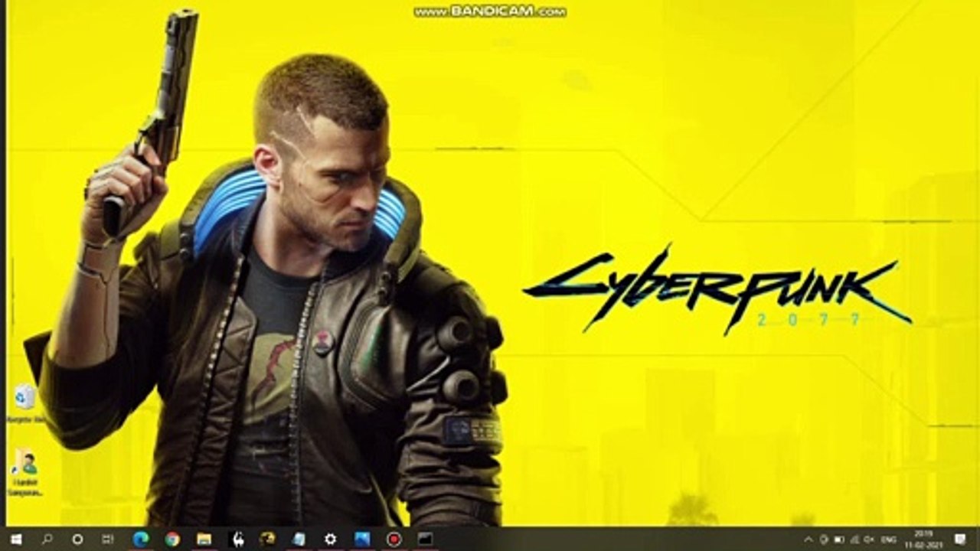Switch to Bandicam recorder on the taskbar
This screenshot has width=980, height=551.
[x=394, y=539]
